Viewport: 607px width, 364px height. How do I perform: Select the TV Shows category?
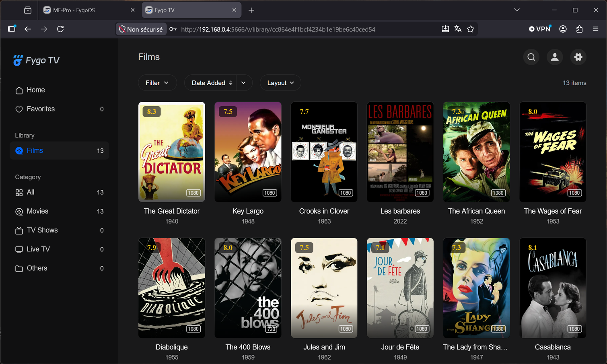(60, 230)
